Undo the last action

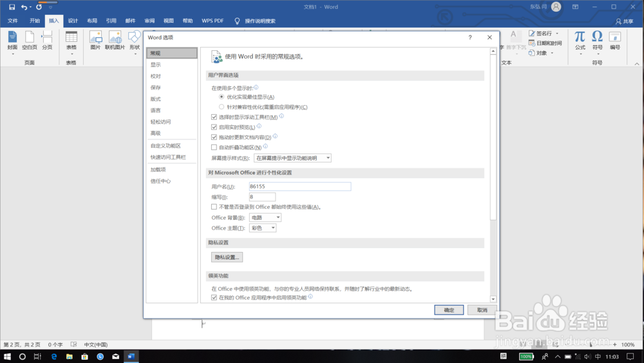(x=24, y=7)
